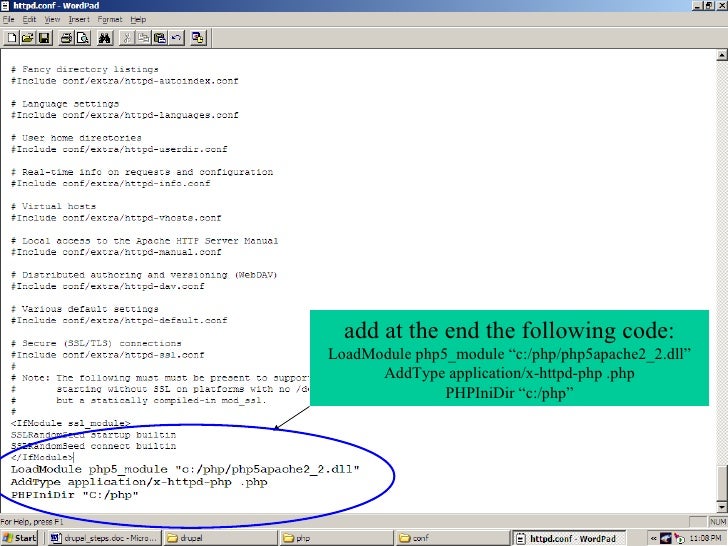
Task: Click 'SSLRandomSeed connect builtin' line
Action: pyautogui.click(x=93, y=446)
